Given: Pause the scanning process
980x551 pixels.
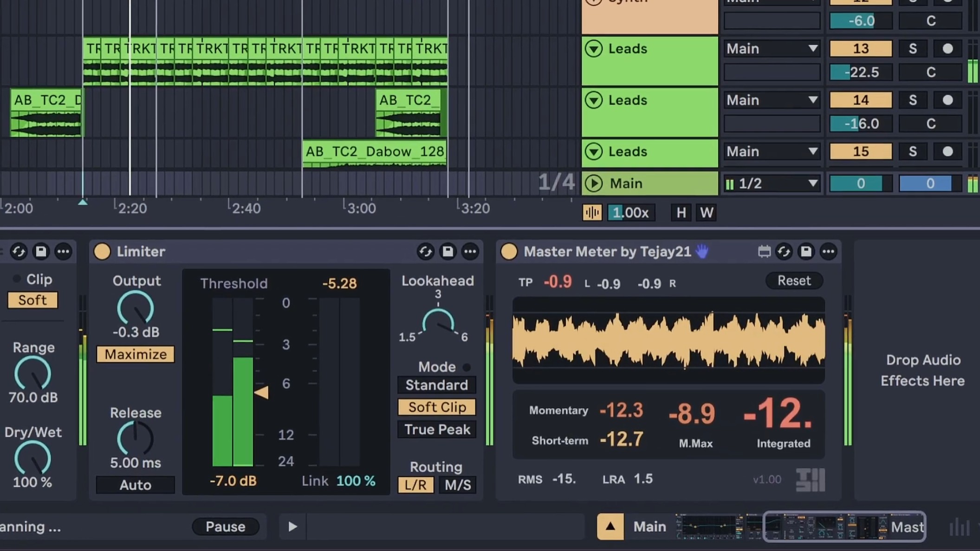Looking at the screenshot, I should pyautogui.click(x=226, y=526).
